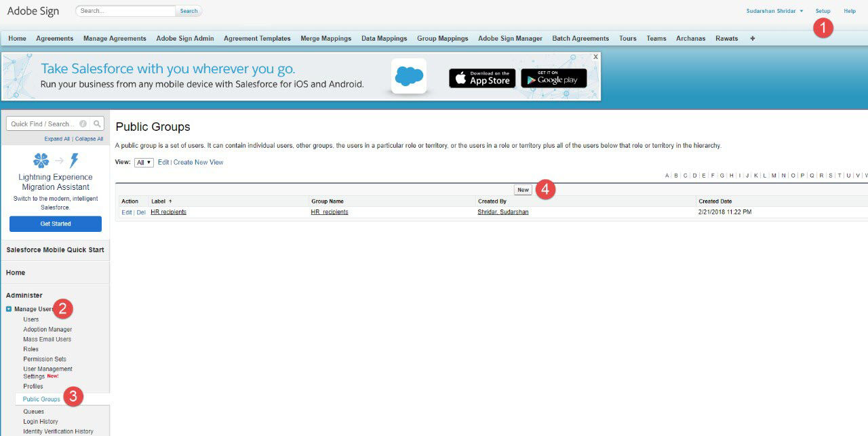Viewport: 868px width, 436px height.
Task: Open the Rawats tab
Action: coord(727,39)
